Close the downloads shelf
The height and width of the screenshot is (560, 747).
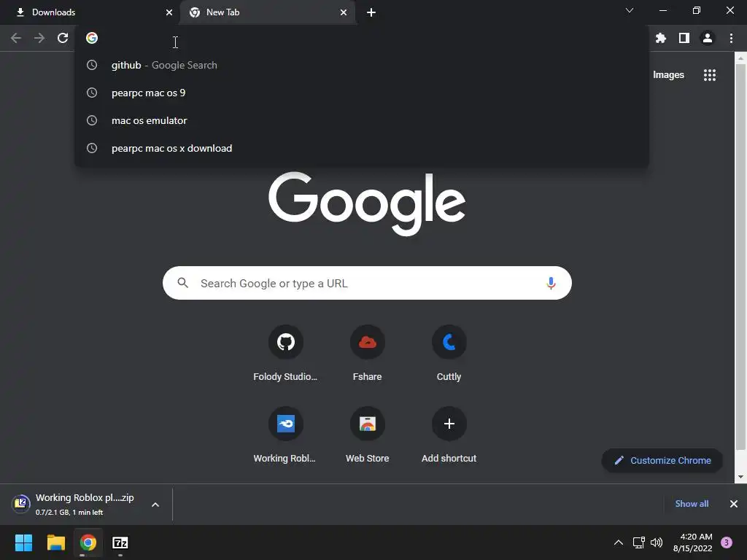pyautogui.click(x=734, y=504)
